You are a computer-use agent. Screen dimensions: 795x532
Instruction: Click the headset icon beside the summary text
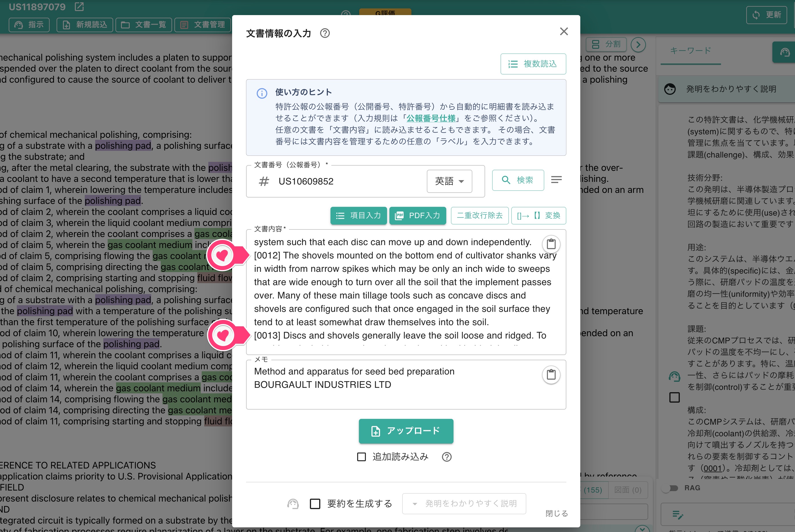[x=675, y=377]
